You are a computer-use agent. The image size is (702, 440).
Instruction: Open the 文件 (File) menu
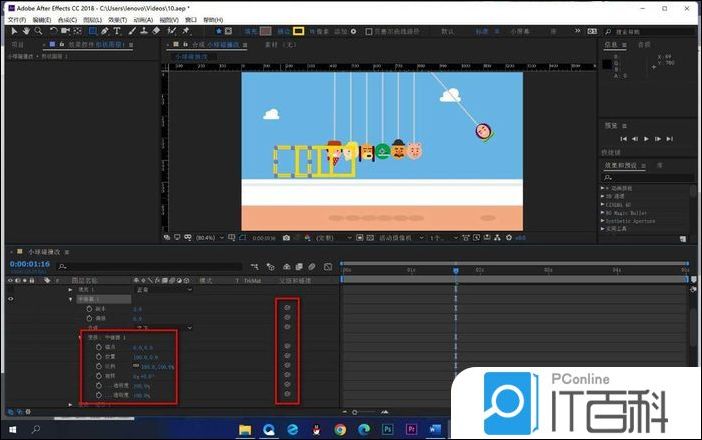tap(15, 19)
